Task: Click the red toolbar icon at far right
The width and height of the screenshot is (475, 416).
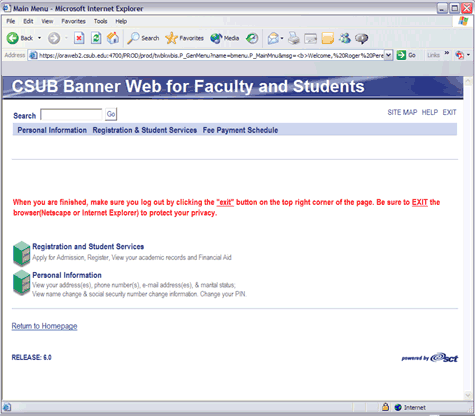Action: coord(460,55)
